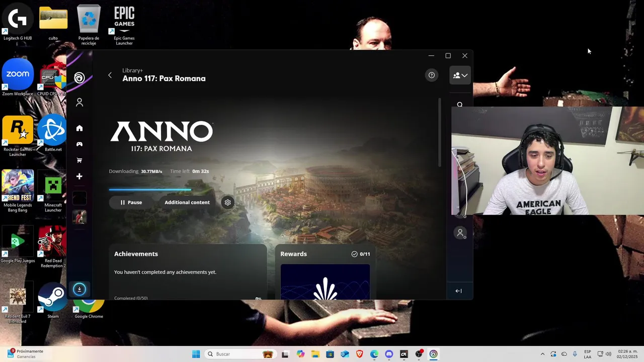Open Resident Evil 7 Biohazard shortcut
Viewport: 644px width, 362px height.
pyautogui.click(x=18, y=302)
